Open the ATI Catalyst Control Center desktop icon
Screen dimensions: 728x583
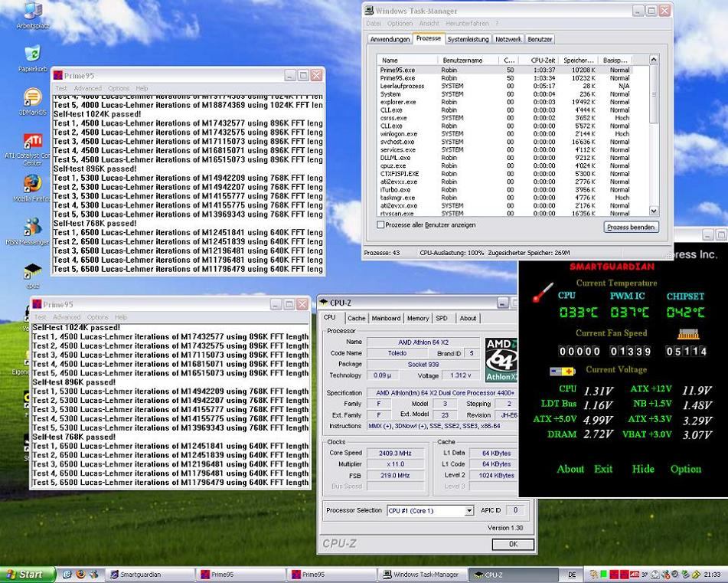point(32,141)
